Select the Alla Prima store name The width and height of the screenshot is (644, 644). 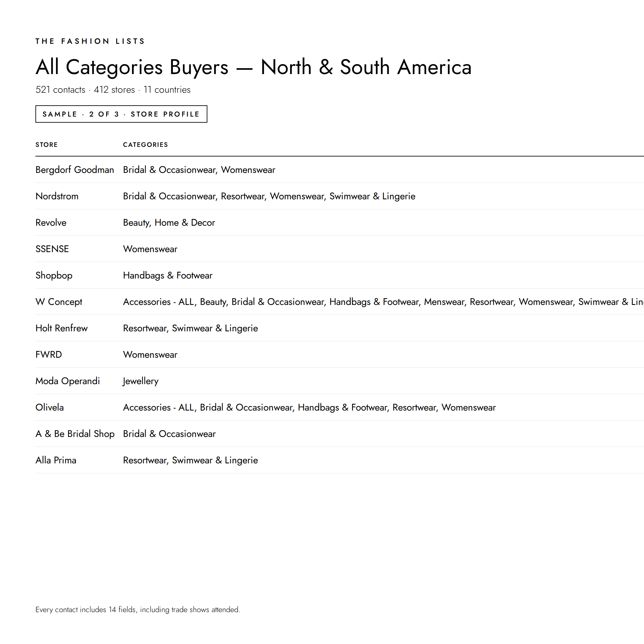[x=56, y=460]
